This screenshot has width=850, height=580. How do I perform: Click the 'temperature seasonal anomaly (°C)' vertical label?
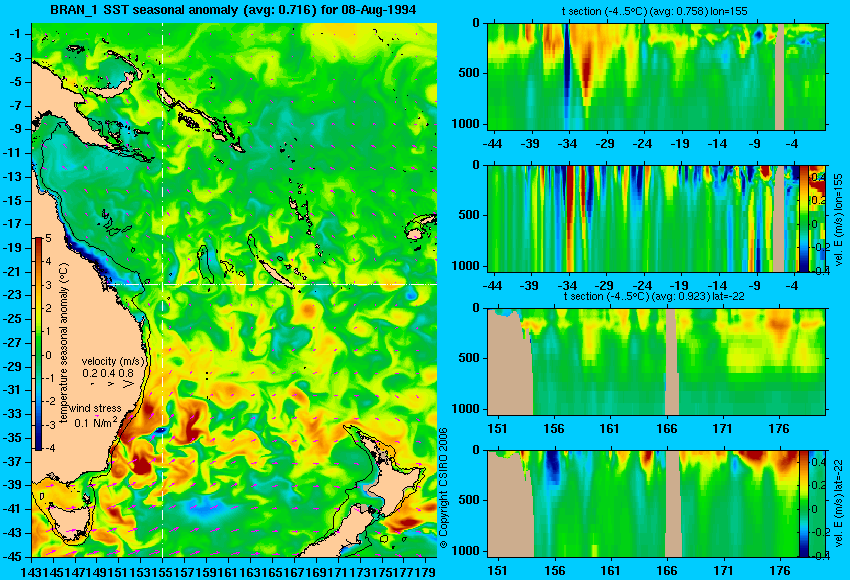pyautogui.click(x=64, y=343)
